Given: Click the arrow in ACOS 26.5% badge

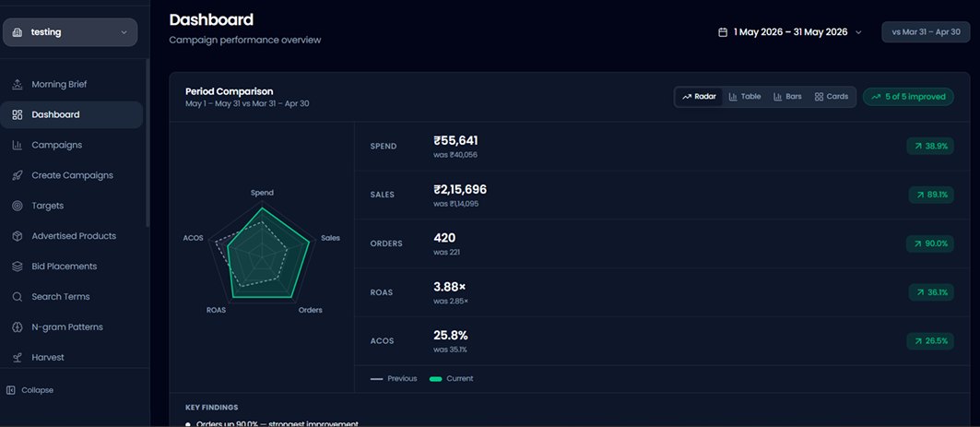Looking at the screenshot, I should coord(918,341).
